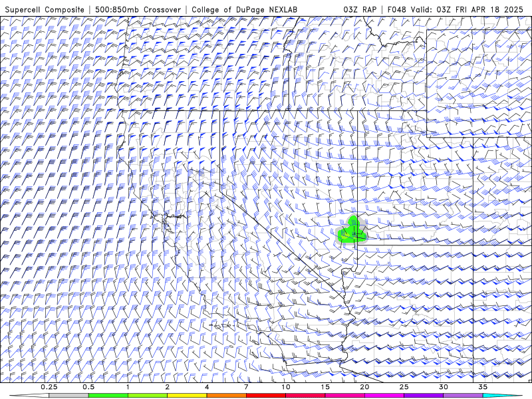This screenshot has width=532, height=399.
Task: Click the legend value 15
Action: click(325, 387)
